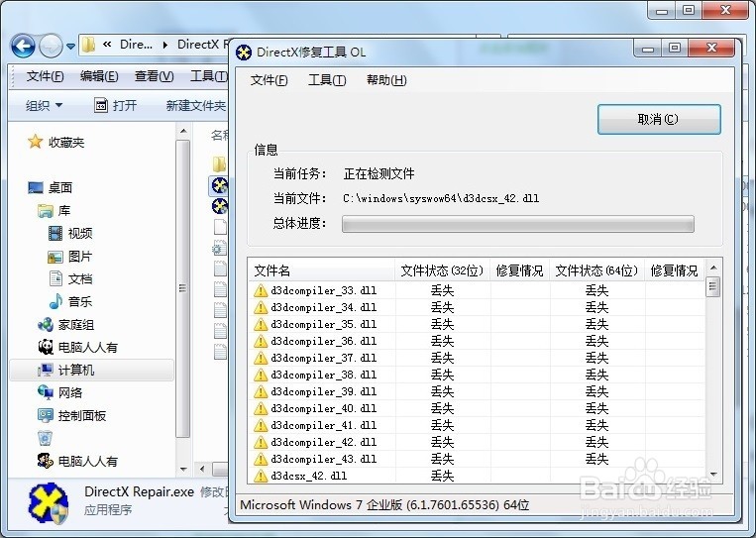Click navigation pane scrollbar down arrow
Image resolution: width=756 pixels, height=538 pixels.
183,469
